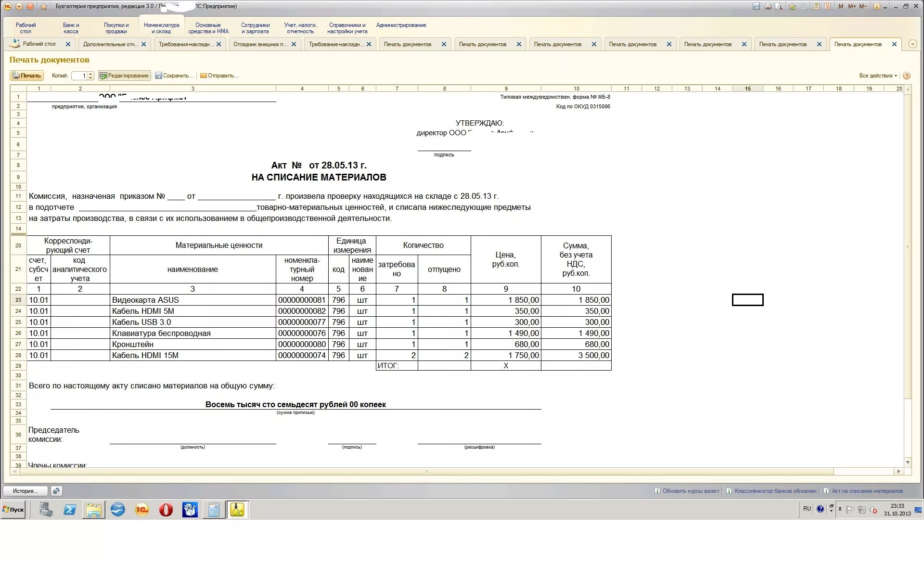The height and width of the screenshot is (566, 924).
Task: Select the 00000000081 nomenclature number cell
Action: [x=302, y=300]
